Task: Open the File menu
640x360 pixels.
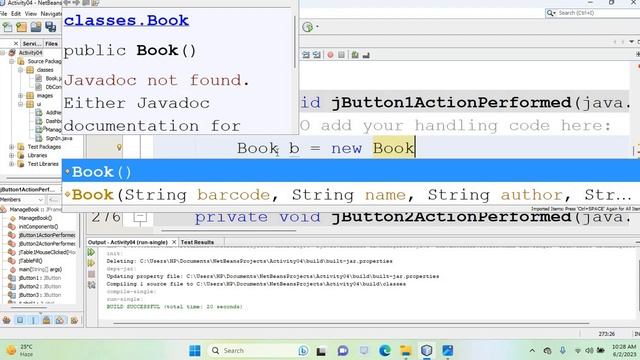Action: pyautogui.click(x=4, y=13)
